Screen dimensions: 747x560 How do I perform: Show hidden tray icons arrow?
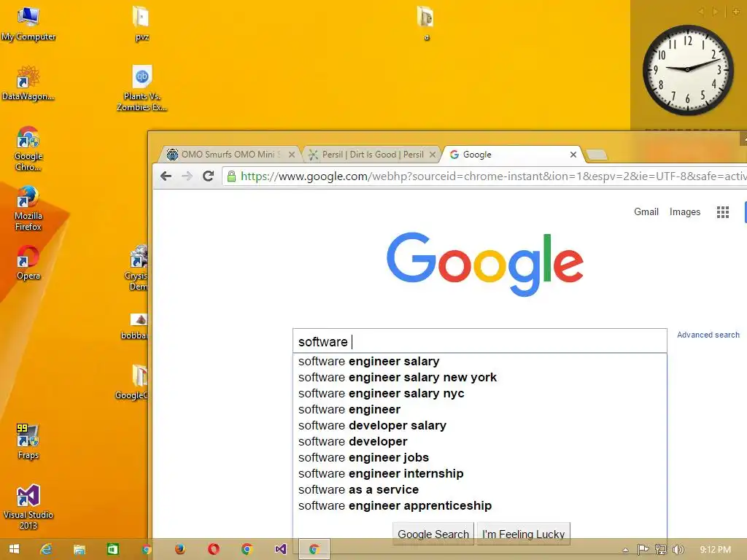pyautogui.click(x=625, y=550)
